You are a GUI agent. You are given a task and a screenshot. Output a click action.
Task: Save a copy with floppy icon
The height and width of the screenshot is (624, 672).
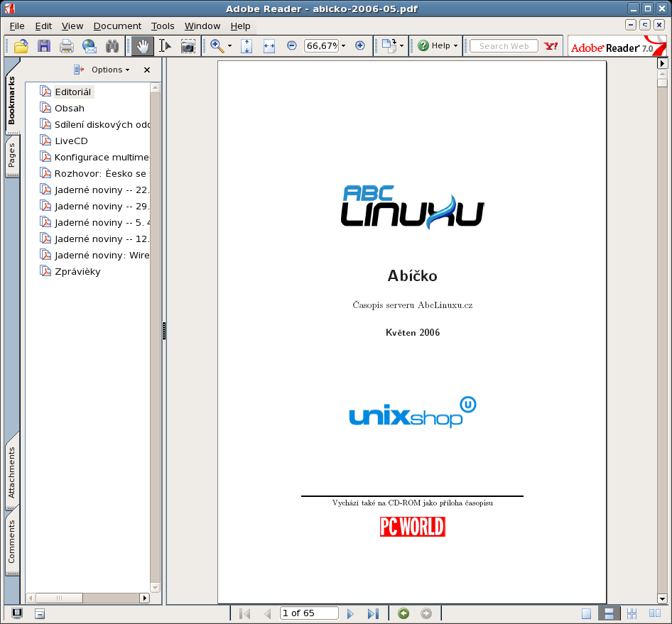44,46
